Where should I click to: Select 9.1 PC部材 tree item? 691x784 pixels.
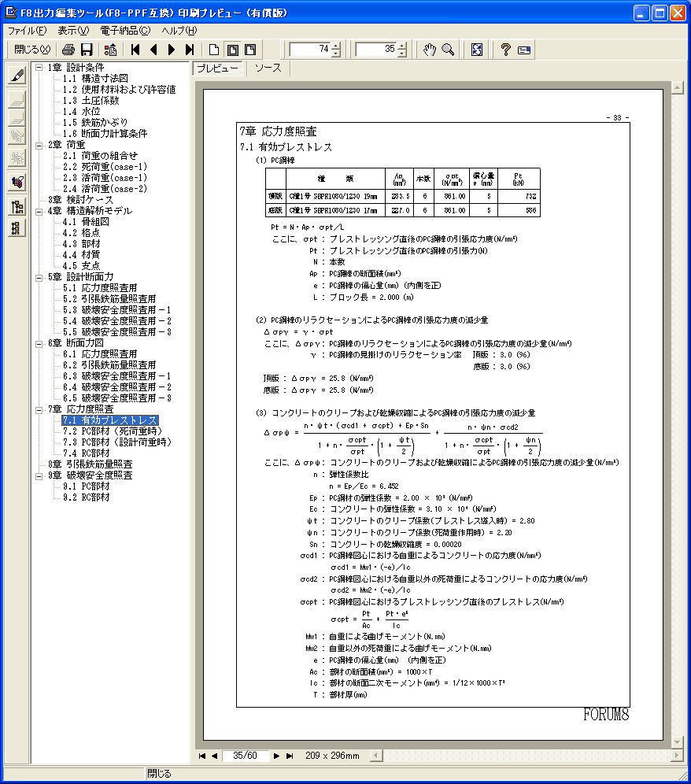tap(86, 486)
